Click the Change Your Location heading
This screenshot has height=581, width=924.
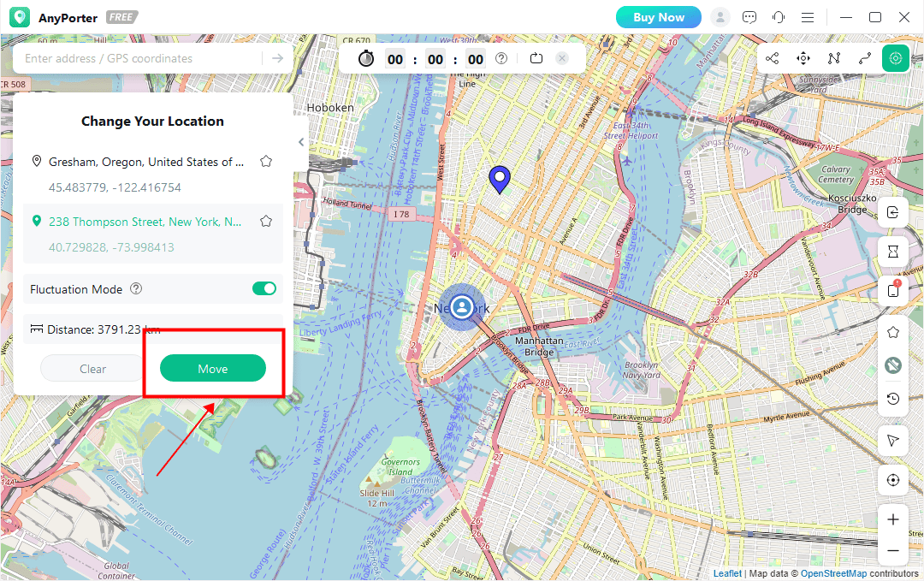[x=152, y=122]
